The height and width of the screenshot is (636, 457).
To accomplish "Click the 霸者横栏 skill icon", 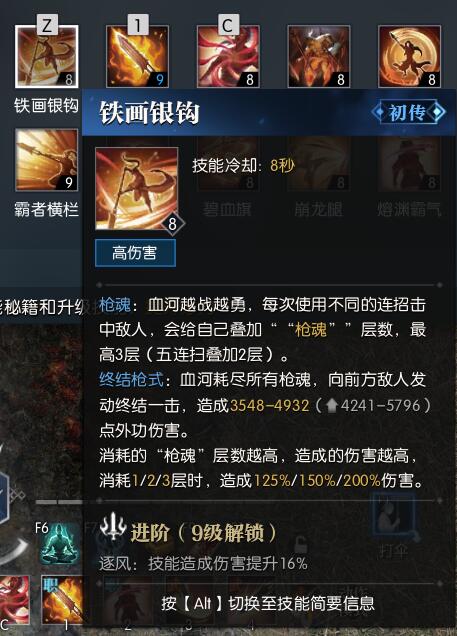I will (47, 160).
